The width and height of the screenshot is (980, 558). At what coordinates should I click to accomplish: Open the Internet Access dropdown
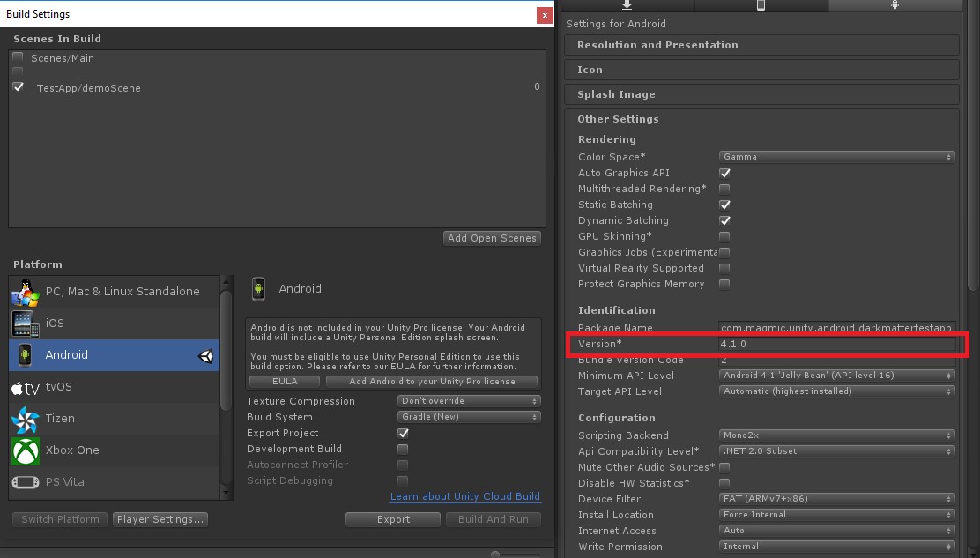837,531
